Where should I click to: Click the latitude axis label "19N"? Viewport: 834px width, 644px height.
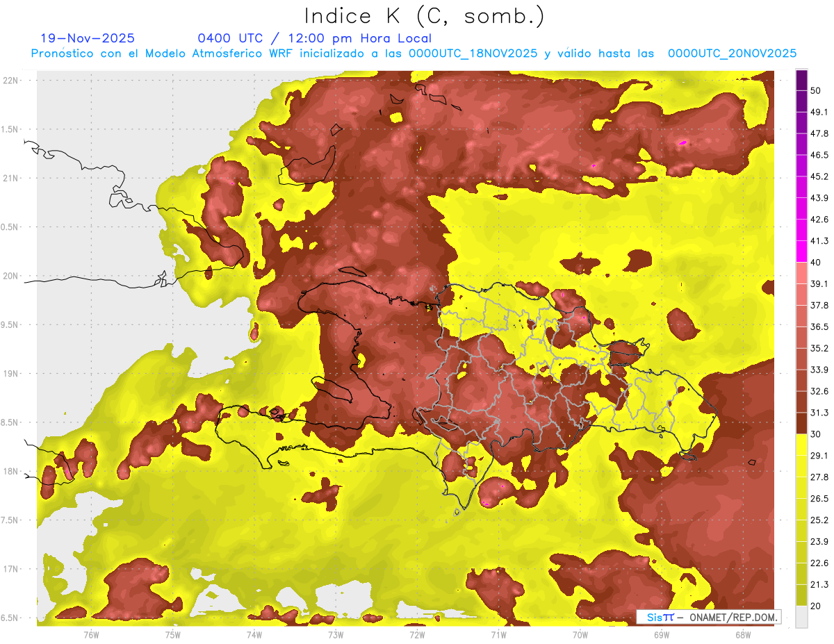(12, 373)
